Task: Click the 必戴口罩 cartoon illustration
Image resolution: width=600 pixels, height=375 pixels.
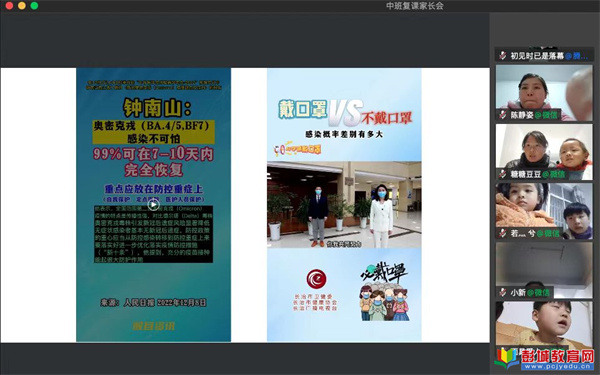Action: (384, 292)
